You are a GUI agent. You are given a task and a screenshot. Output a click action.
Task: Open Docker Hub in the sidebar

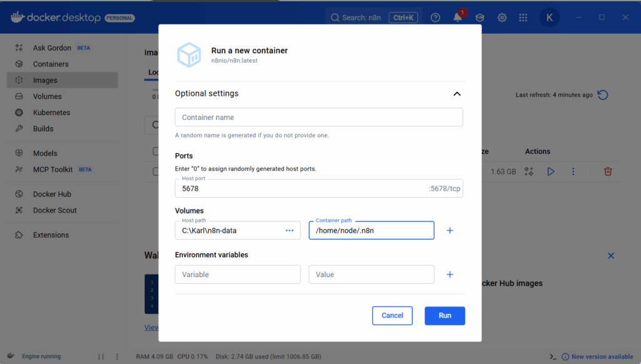coord(63,194)
